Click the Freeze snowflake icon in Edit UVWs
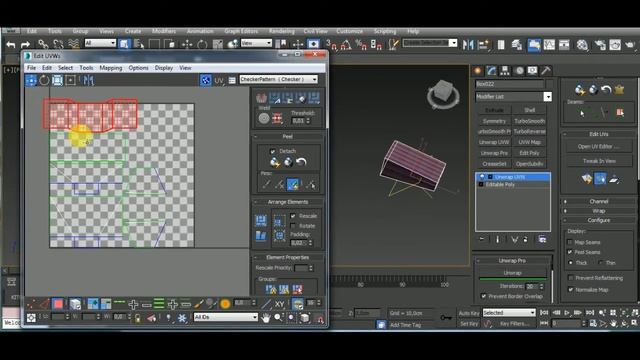Image resolution: width=640 pixels, height=360 pixels. point(182,318)
